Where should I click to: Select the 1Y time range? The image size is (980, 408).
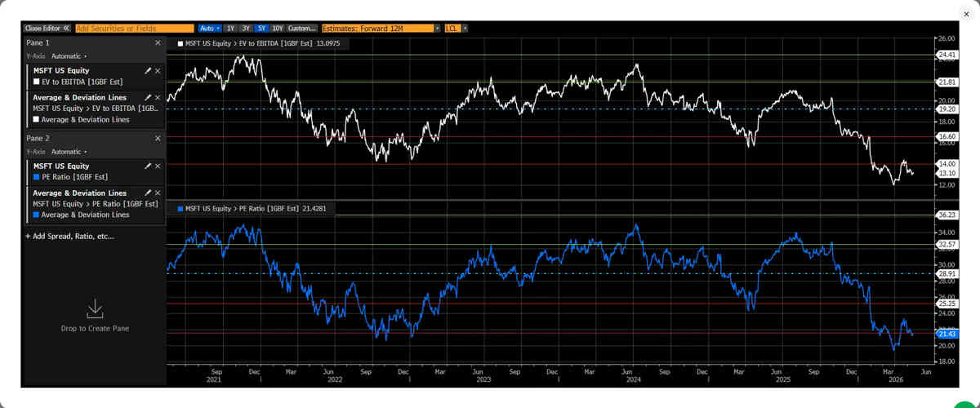point(231,28)
